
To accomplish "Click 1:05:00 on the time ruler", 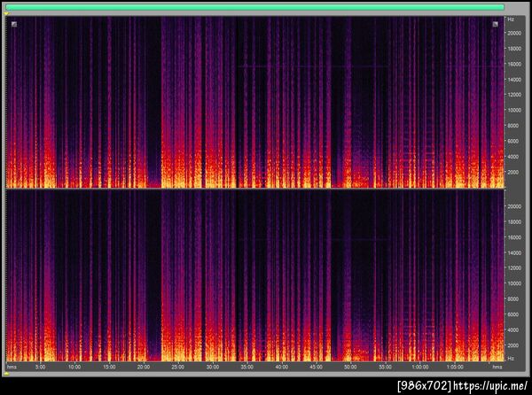I will (x=455, y=367).
